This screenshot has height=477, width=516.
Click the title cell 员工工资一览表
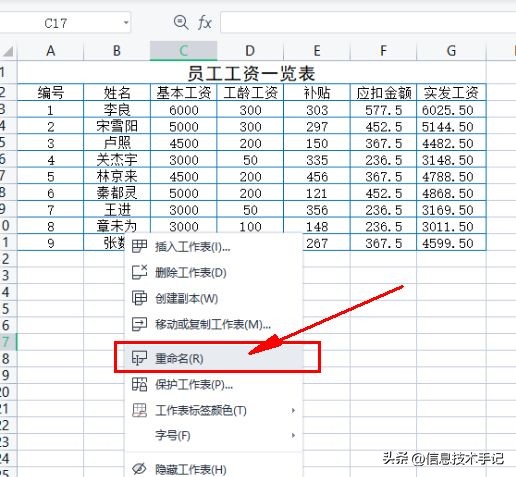252,73
